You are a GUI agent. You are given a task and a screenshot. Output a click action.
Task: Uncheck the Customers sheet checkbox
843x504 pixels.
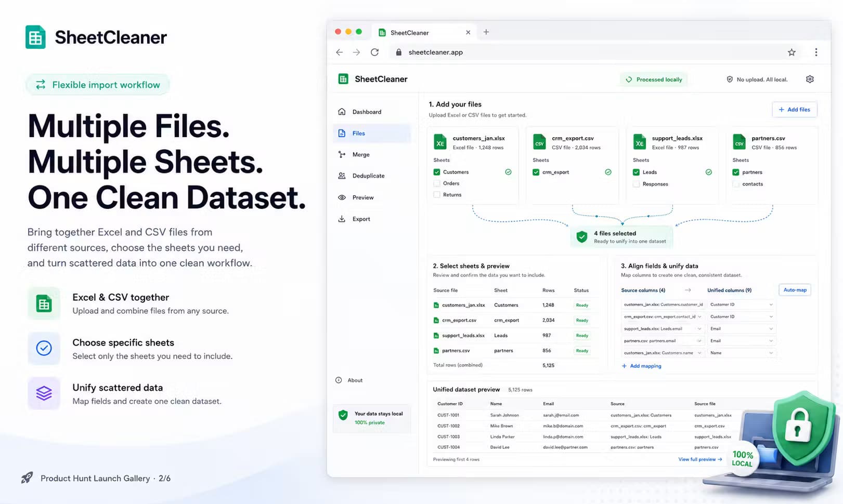[x=437, y=172]
